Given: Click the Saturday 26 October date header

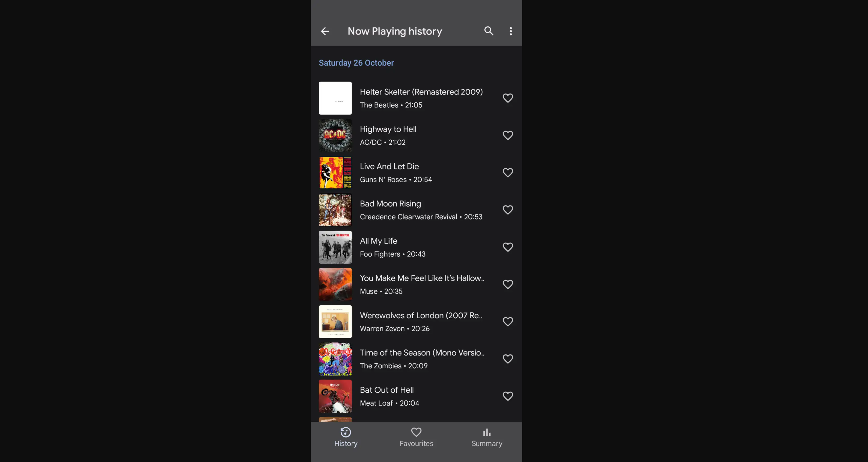Looking at the screenshot, I should [356, 63].
